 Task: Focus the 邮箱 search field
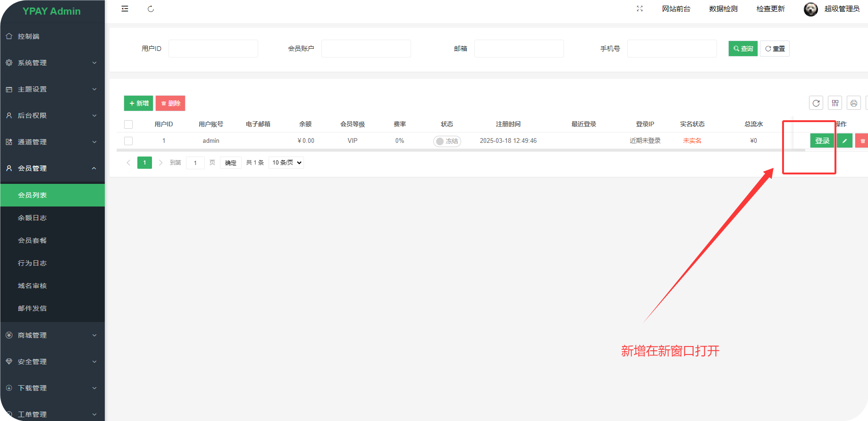point(519,49)
